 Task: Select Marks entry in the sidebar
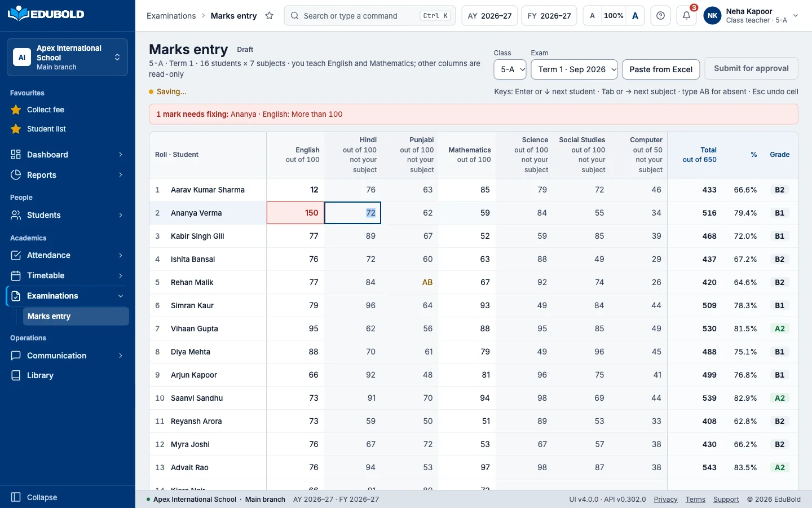point(76,316)
